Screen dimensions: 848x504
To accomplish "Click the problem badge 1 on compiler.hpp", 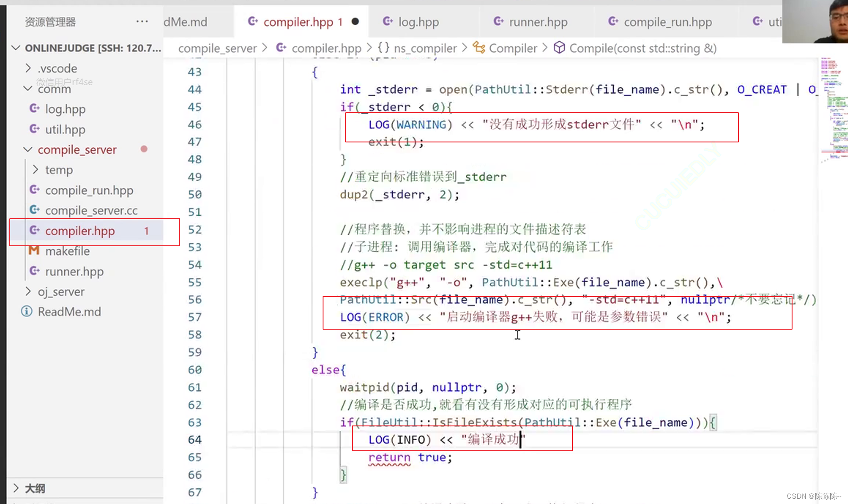I will tap(146, 231).
